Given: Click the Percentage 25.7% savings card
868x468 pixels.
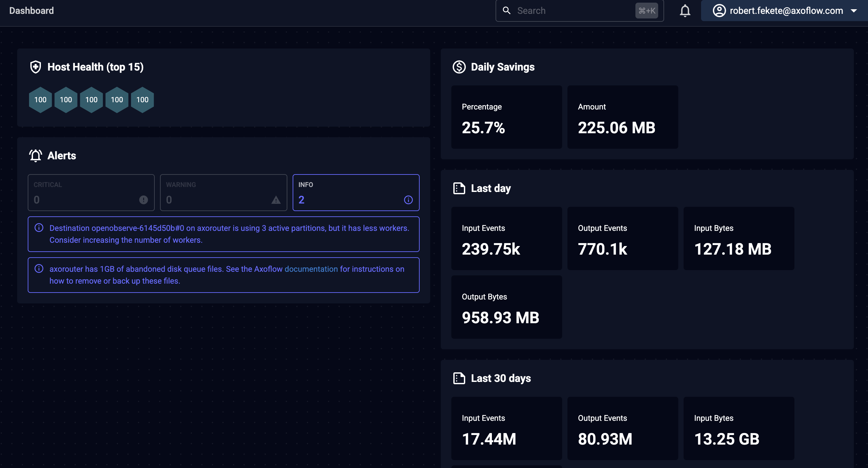Looking at the screenshot, I should pos(506,117).
